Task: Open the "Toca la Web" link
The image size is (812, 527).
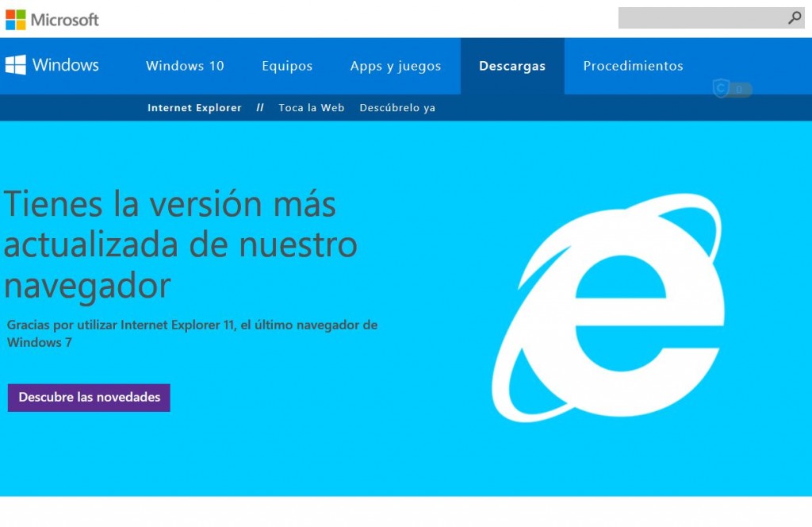Action: 311,107
